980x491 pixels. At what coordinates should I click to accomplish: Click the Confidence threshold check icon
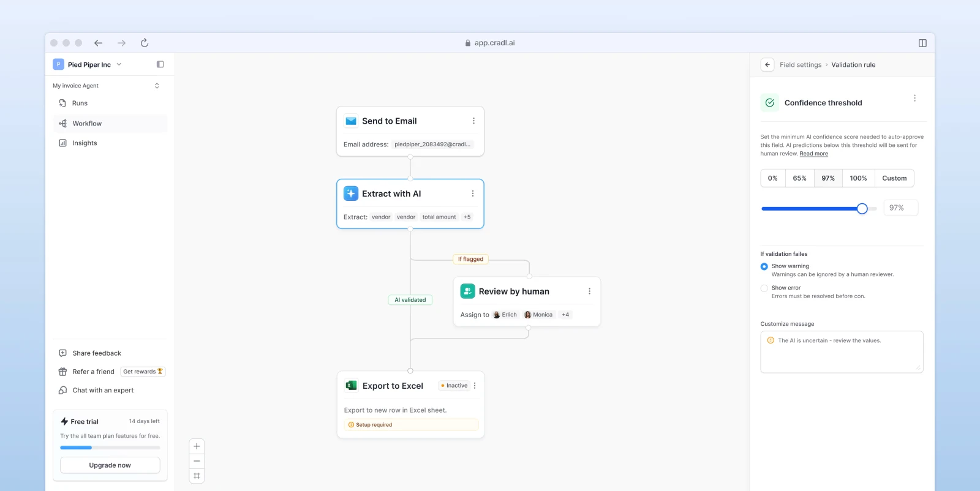[770, 103]
